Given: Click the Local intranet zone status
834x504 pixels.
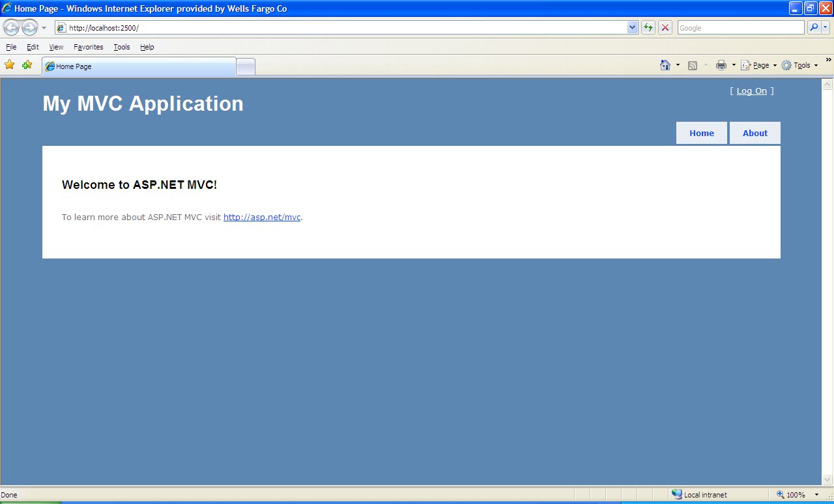Looking at the screenshot, I should point(699,495).
